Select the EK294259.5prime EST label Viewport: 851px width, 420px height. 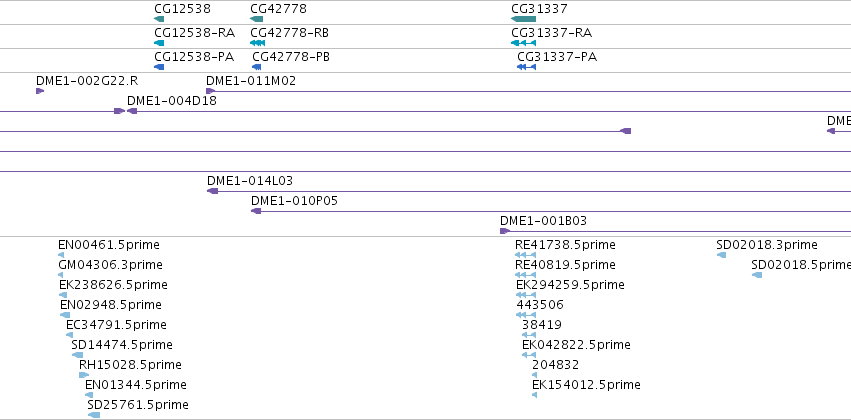tap(570, 285)
